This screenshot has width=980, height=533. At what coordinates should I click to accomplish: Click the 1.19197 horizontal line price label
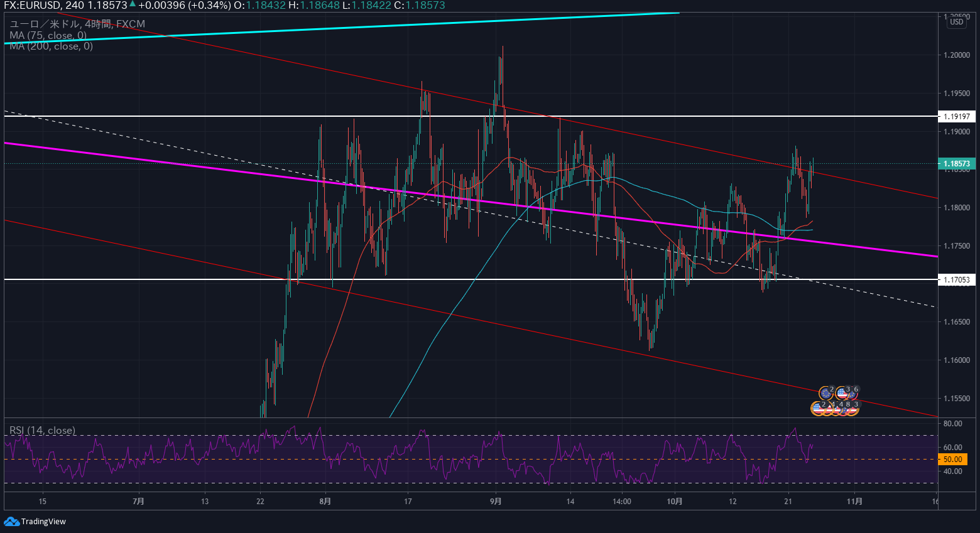(x=956, y=116)
